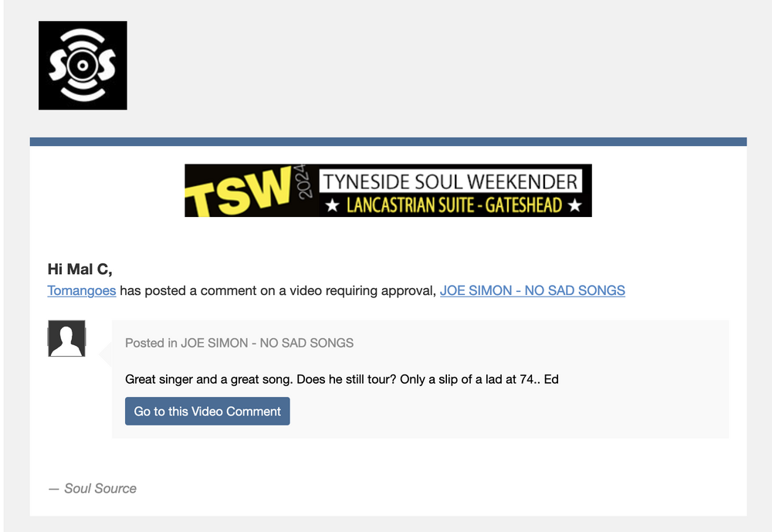Click the Hi Mal C greeting

(80, 269)
